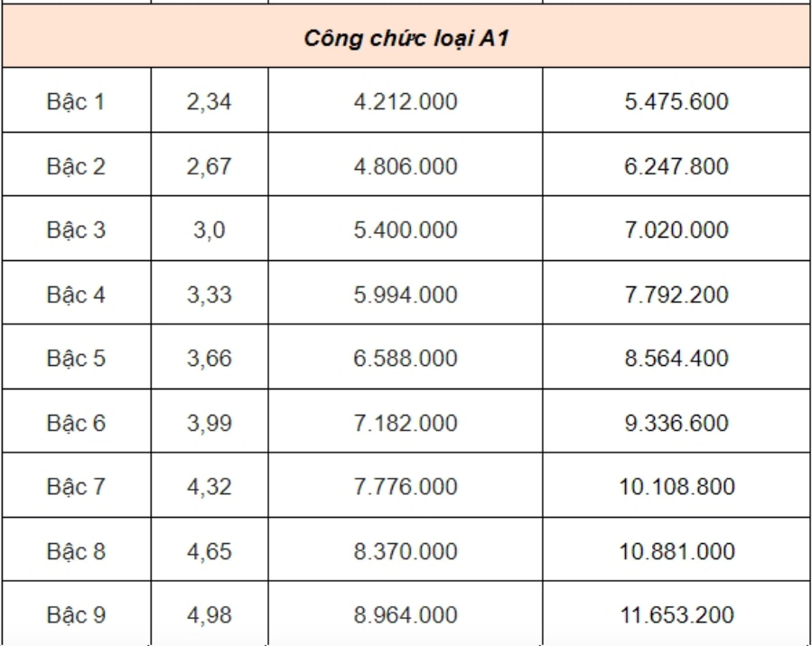Select the salary cell 4.212.000
This screenshot has width=812, height=646.
coord(406,102)
